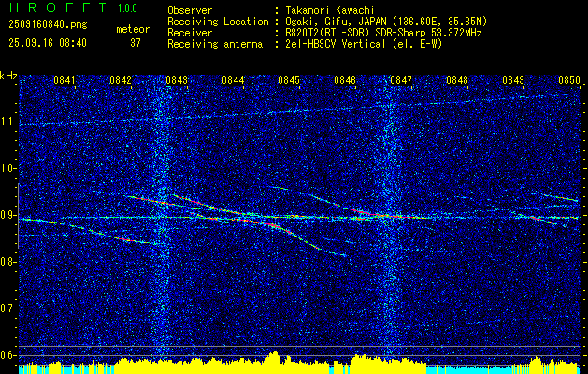Click the date 25.09.16 08:40
Image resolution: width=588 pixels, height=374 pixels.
[48, 43]
